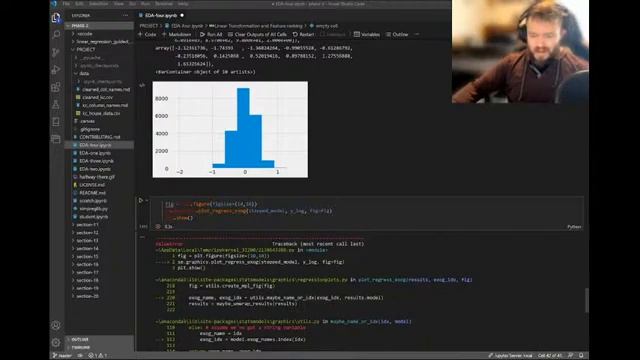Click Jupyter Server status bar item
The height and width of the screenshot is (360, 640).
pos(511,356)
